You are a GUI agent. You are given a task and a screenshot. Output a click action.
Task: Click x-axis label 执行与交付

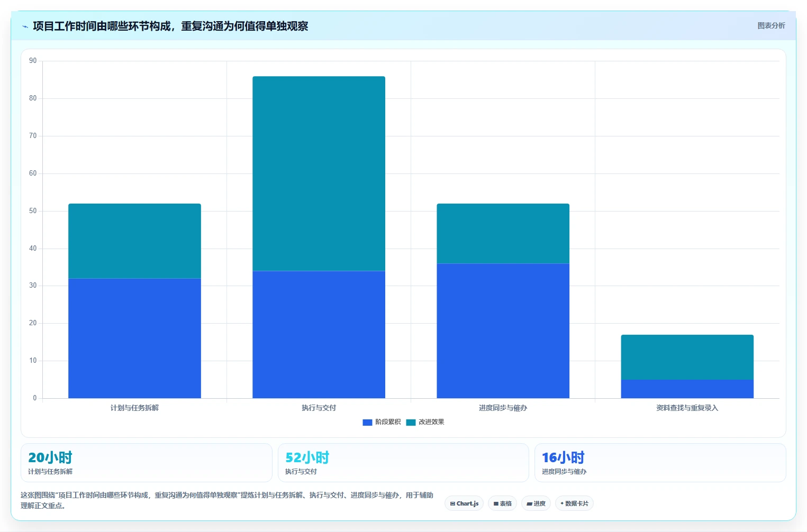point(319,408)
